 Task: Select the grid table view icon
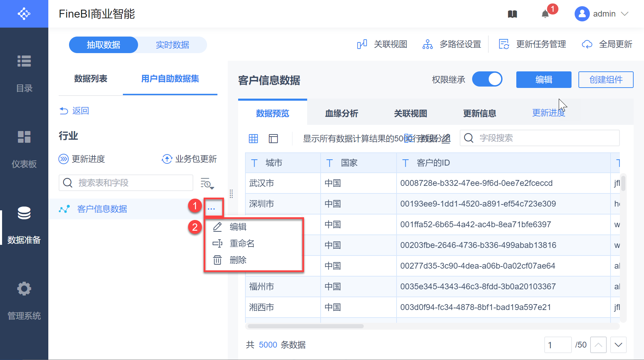pyautogui.click(x=253, y=139)
